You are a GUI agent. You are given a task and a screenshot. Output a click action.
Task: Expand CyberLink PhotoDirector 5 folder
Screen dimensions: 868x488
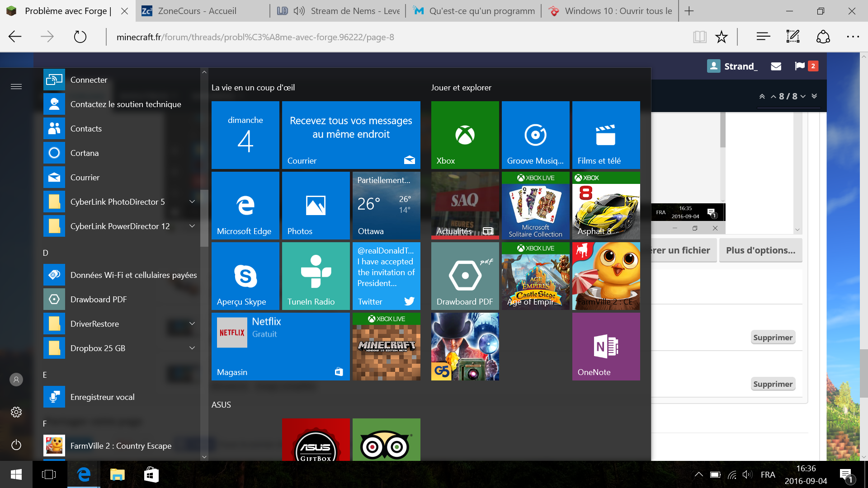pyautogui.click(x=192, y=202)
